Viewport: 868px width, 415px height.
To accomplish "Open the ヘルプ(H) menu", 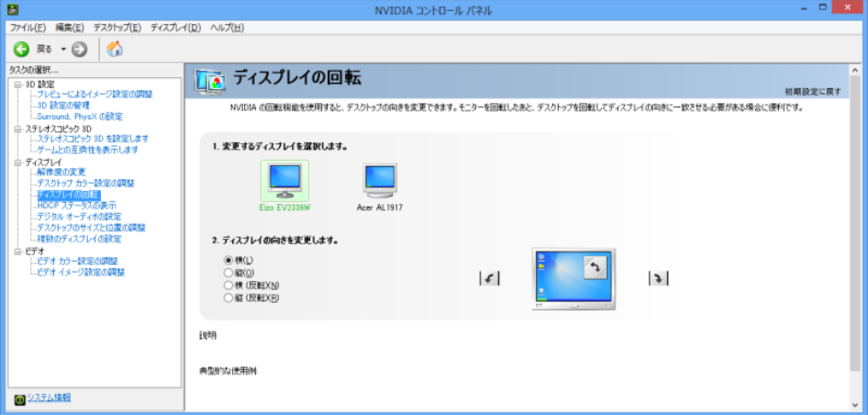I will tap(227, 28).
